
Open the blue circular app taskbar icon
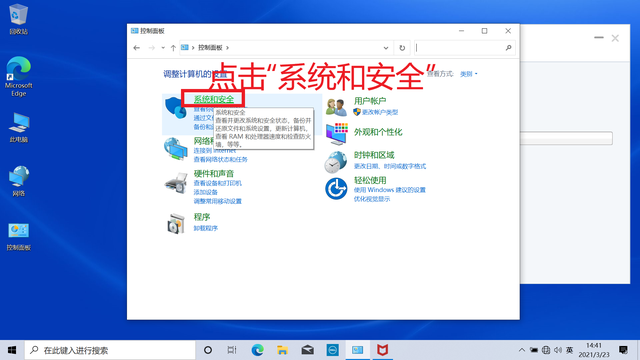(333, 350)
